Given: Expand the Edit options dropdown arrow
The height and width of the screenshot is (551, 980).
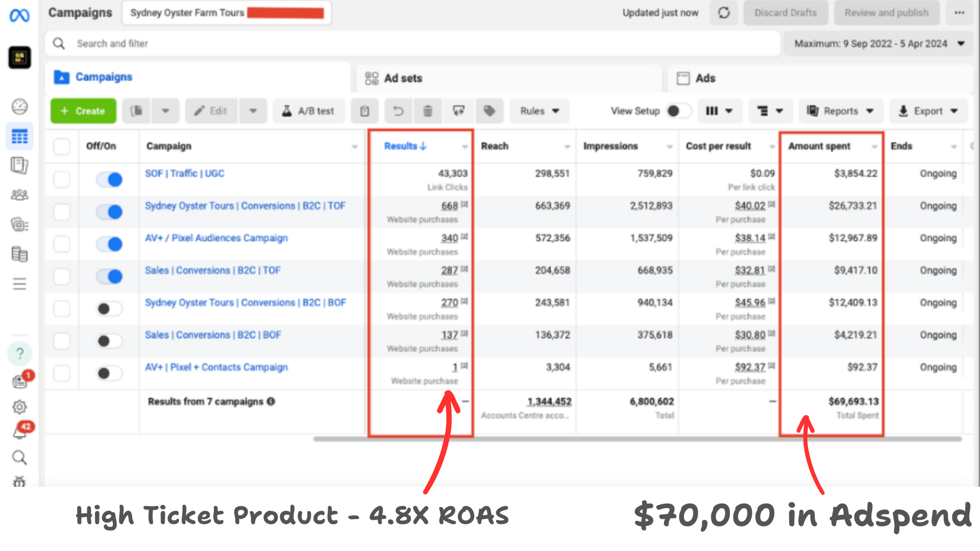Looking at the screenshot, I should [x=253, y=111].
